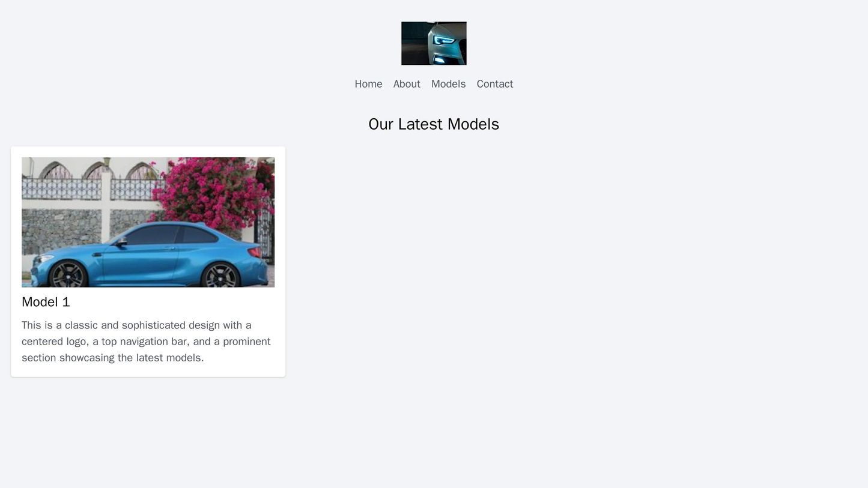Select the Model 1 description paragraph
The width and height of the screenshot is (868, 488).
148,342
